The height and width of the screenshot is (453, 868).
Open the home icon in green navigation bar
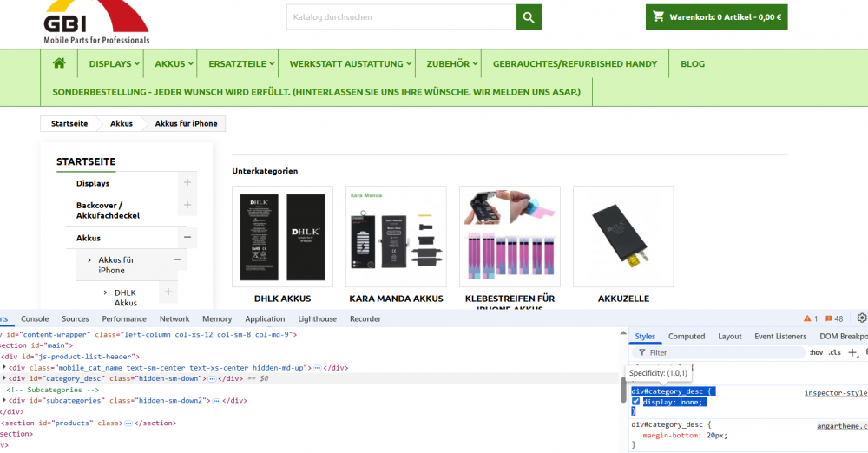click(59, 63)
